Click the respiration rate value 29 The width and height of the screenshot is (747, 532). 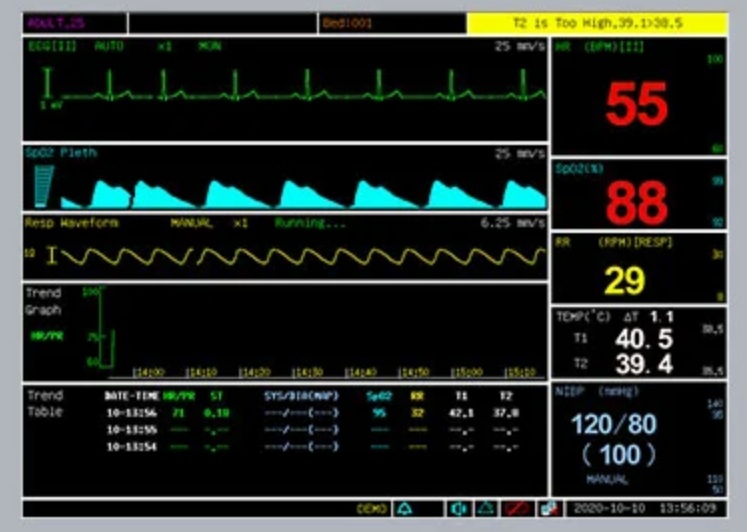(x=625, y=281)
